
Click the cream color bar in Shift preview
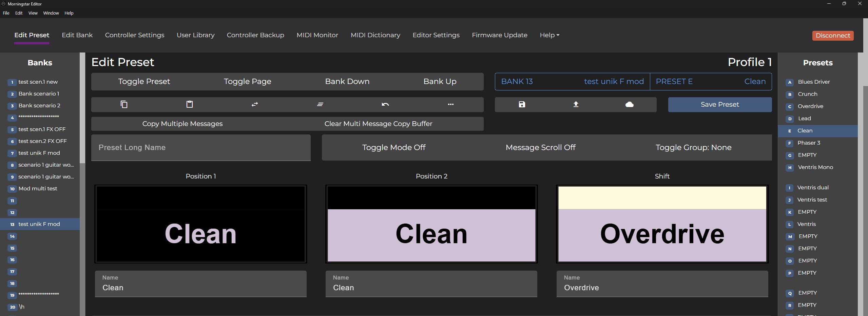(662, 198)
